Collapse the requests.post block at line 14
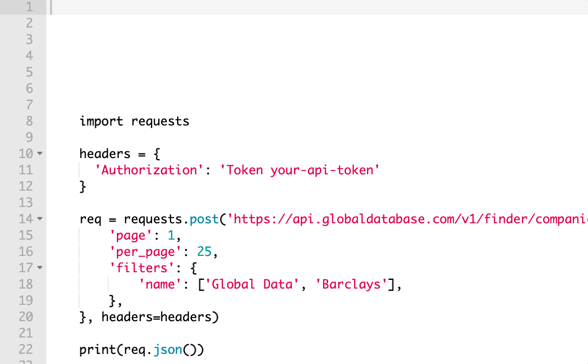Image resolution: width=588 pixels, height=364 pixels. coord(40,219)
